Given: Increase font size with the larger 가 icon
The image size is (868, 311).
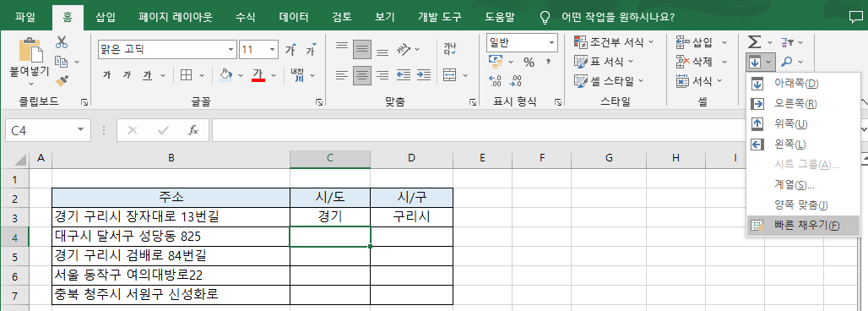Looking at the screenshot, I should tap(290, 49).
